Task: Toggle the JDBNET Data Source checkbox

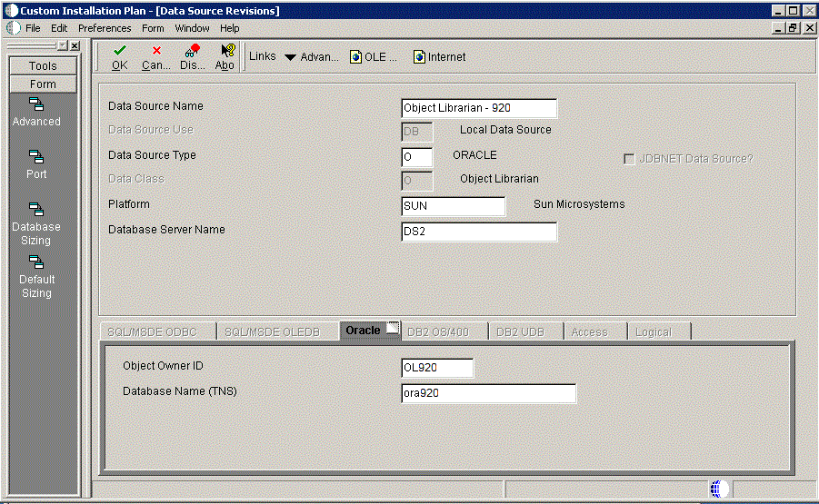Action: (x=629, y=159)
